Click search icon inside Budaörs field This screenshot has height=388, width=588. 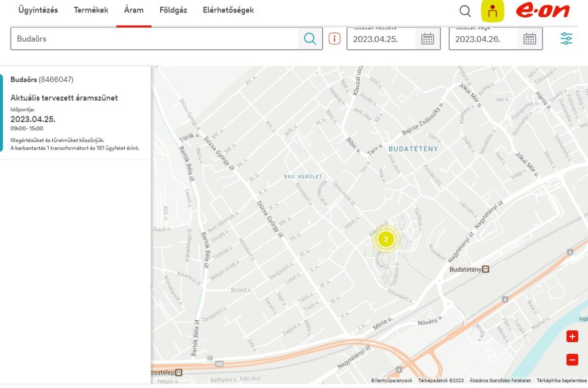pyautogui.click(x=310, y=39)
